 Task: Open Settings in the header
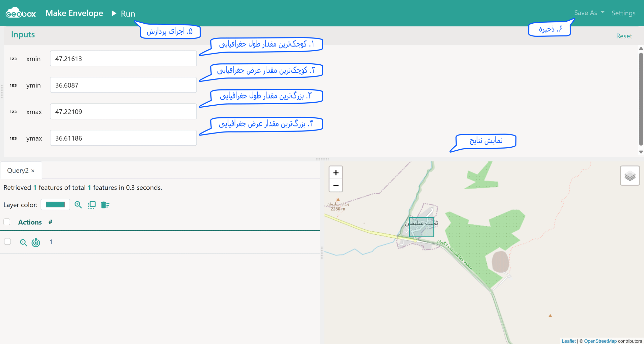click(x=623, y=13)
